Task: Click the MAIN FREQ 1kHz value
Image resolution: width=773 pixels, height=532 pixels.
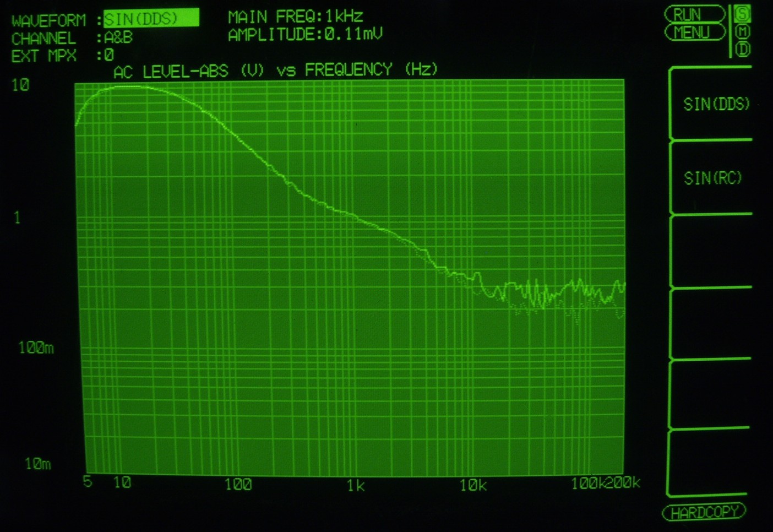Action: point(344,16)
